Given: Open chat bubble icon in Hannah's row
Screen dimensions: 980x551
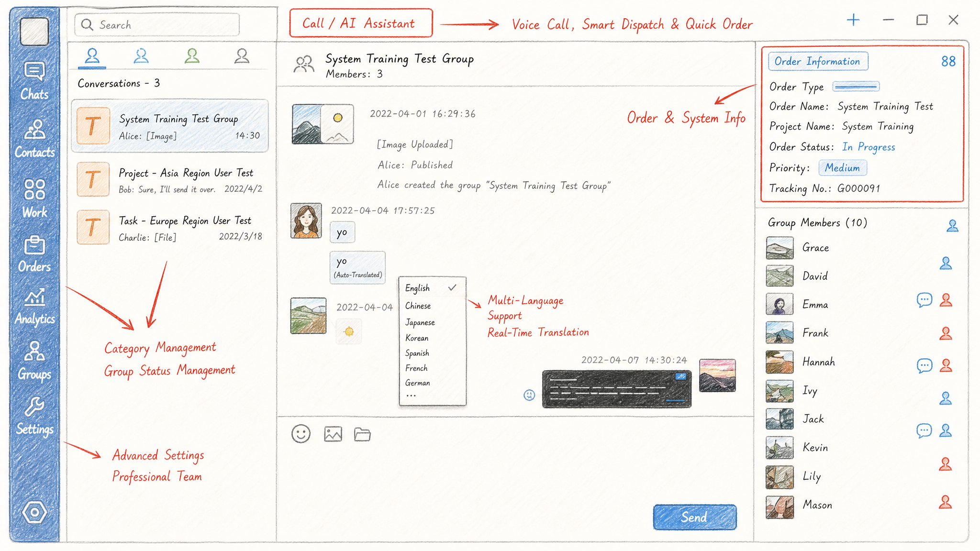Looking at the screenshot, I should [x=924, y=366].
